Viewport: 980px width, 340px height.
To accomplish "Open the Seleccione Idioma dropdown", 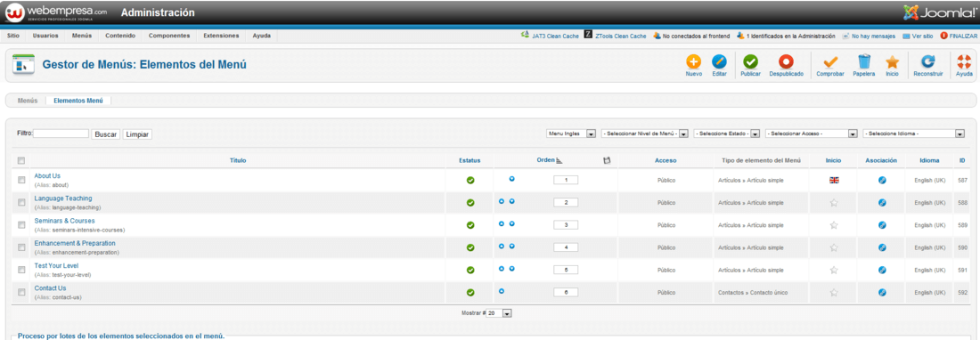I will coord(914,134).
